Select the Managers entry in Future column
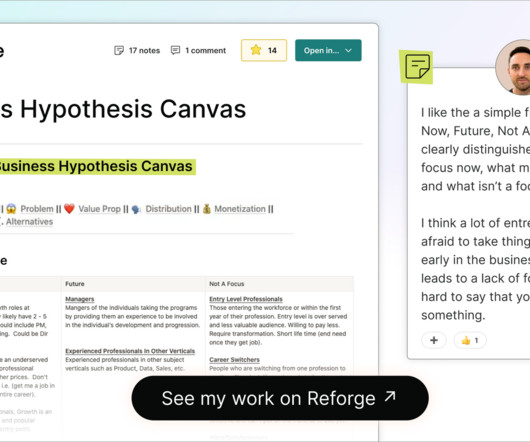 pos(80,299)
